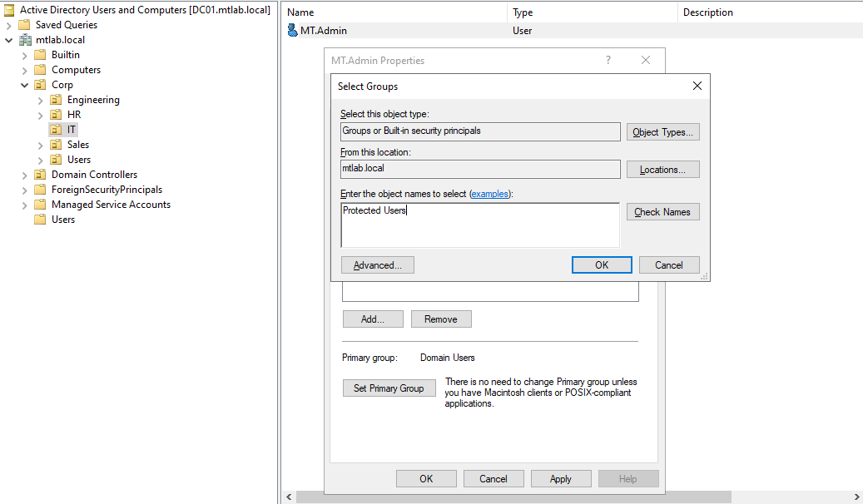The image size is (863, 504).
Task: Click the Active Directory Users and Computers root icon
Action: tap(9, 10)
